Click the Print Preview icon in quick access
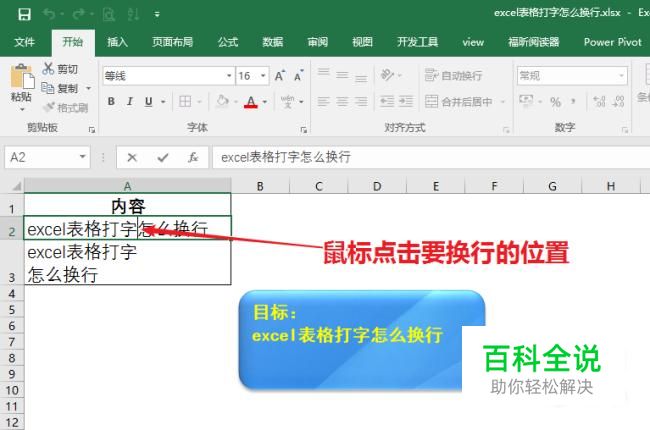Viewport: 650px width, 430px height. coord(109,15)
